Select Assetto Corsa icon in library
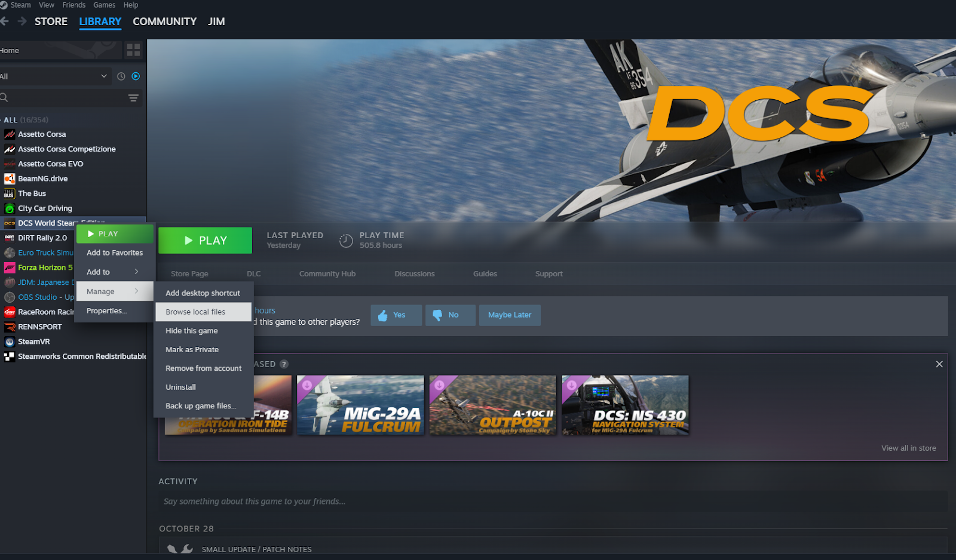The image size is (956, 560). click(10, 134)
